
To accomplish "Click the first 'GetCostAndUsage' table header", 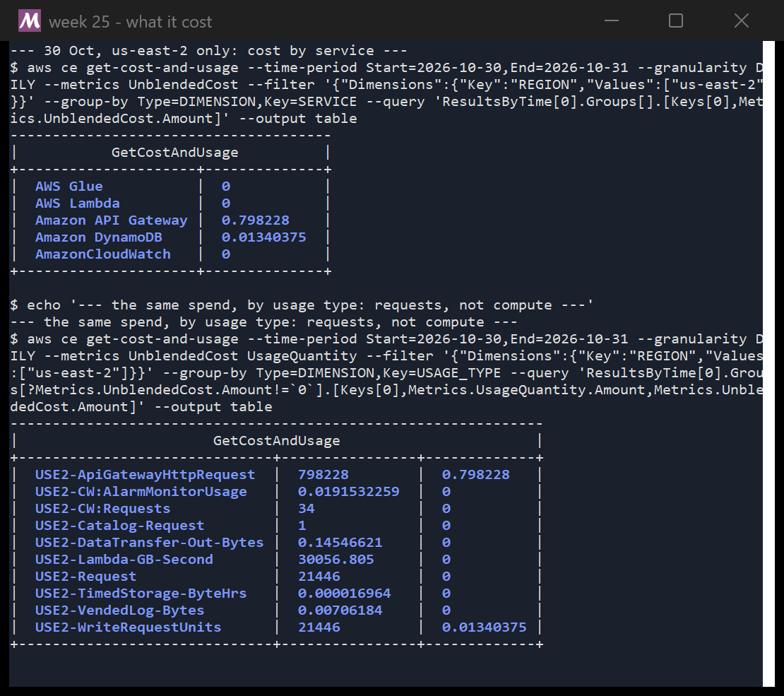I will point(174,152).
